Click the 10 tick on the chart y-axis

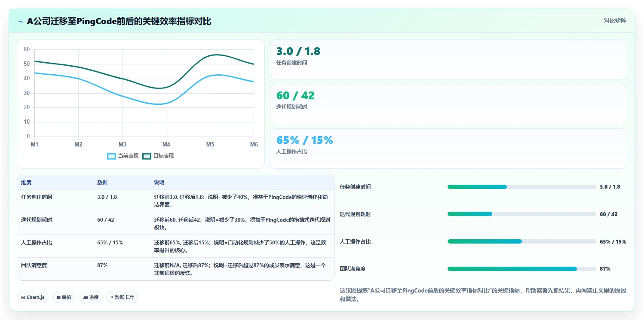[27, 122]
